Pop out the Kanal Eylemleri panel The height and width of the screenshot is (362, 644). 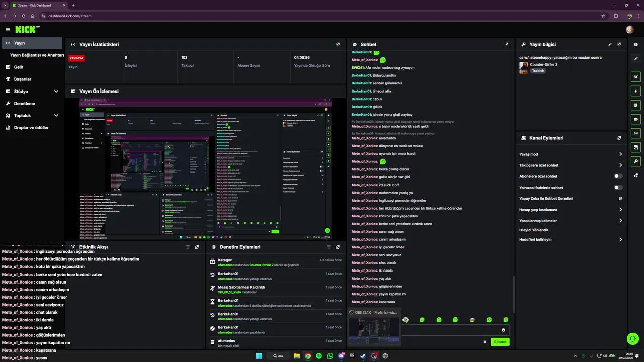[619, 138]
